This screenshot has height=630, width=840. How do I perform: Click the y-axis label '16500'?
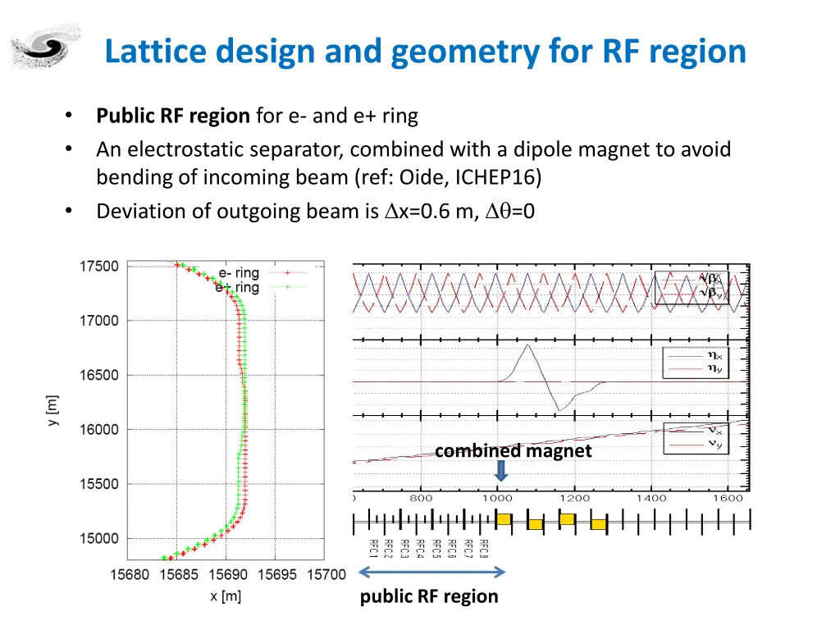point(99,375)
